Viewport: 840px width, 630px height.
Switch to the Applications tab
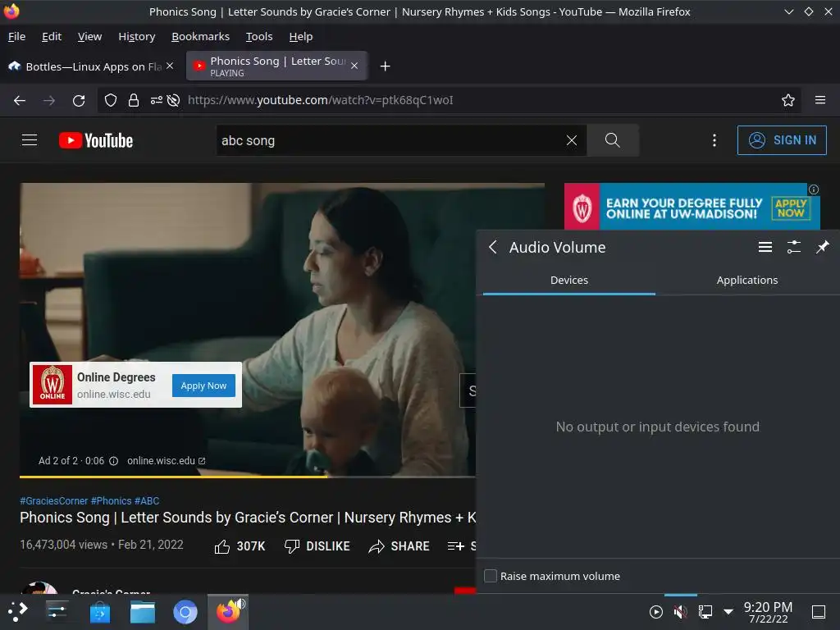point(746,281)
